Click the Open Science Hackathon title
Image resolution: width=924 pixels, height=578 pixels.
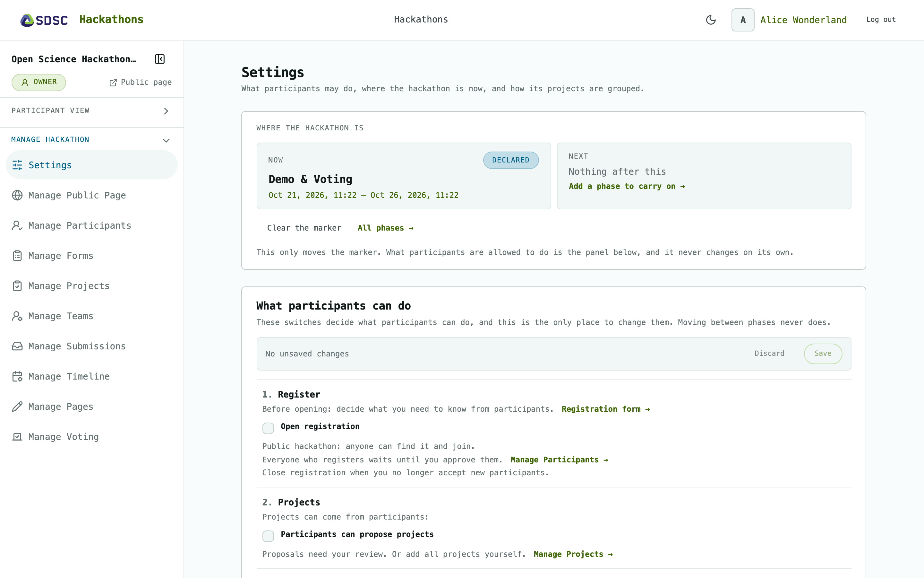[x=74, y=59]
